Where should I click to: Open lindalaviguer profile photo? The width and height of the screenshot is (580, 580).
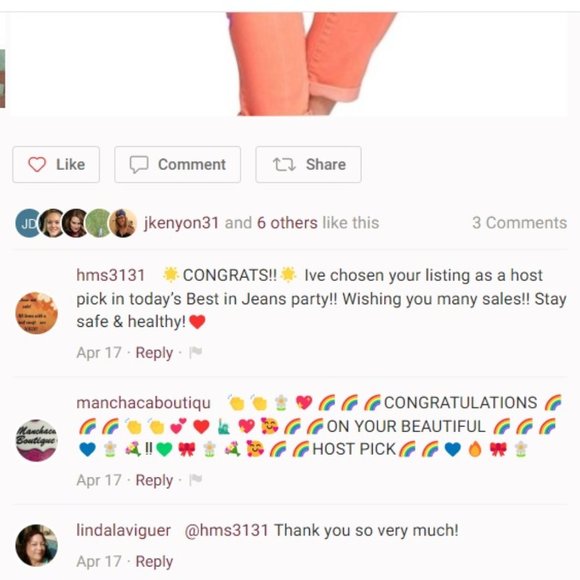tap(37, 545)
